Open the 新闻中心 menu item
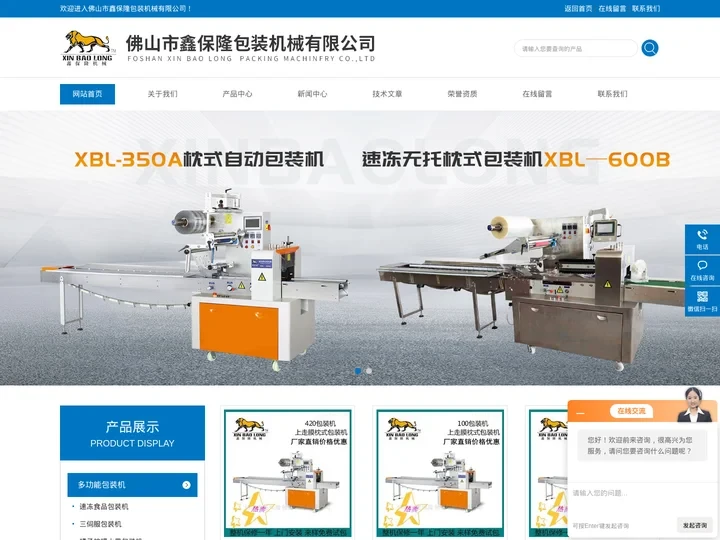The image size is (720, 540). 312,94
